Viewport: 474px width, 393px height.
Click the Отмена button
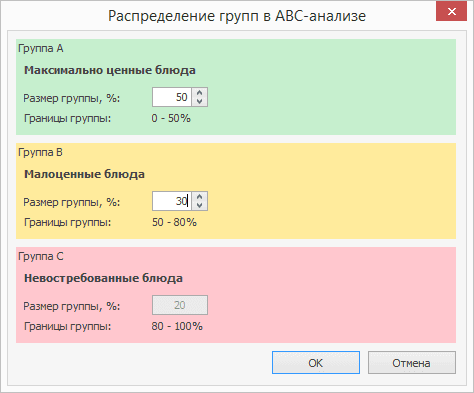(x=412, y=363)
